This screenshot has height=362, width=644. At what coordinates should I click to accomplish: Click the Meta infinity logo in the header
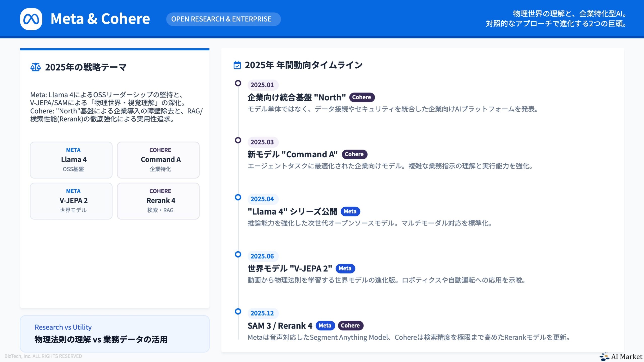coord(31,19)
